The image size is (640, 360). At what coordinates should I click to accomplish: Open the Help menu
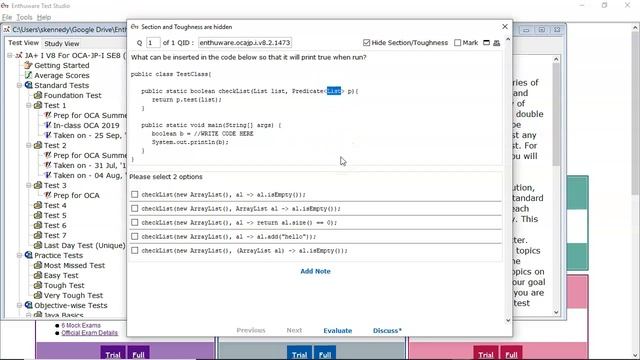coord(44,17)
